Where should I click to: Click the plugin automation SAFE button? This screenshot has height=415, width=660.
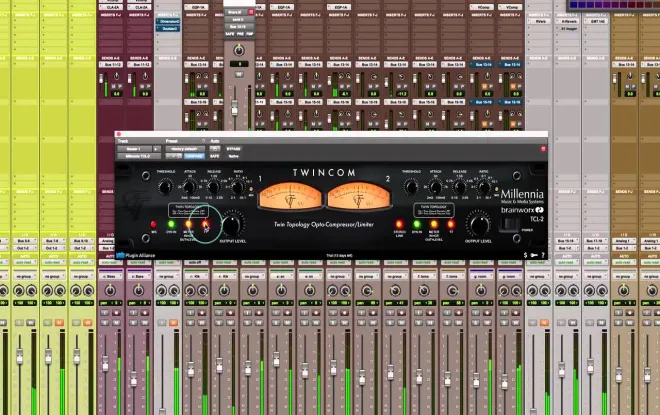tap(215, 156)
